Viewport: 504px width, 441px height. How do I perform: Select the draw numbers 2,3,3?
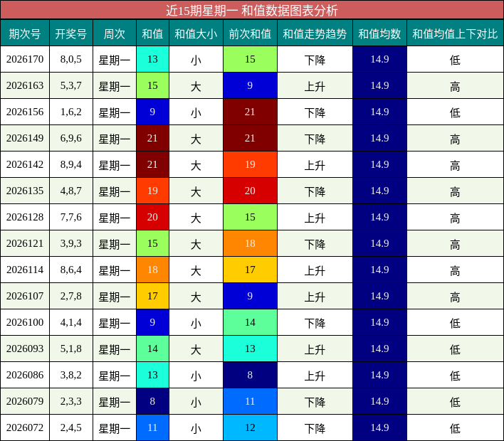(x=70, y=401)
